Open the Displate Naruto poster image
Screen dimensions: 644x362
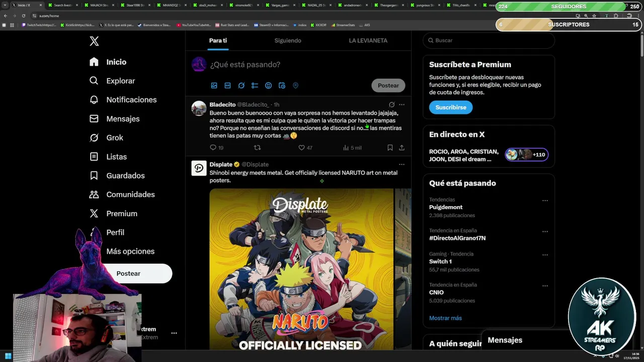[301, 269]
